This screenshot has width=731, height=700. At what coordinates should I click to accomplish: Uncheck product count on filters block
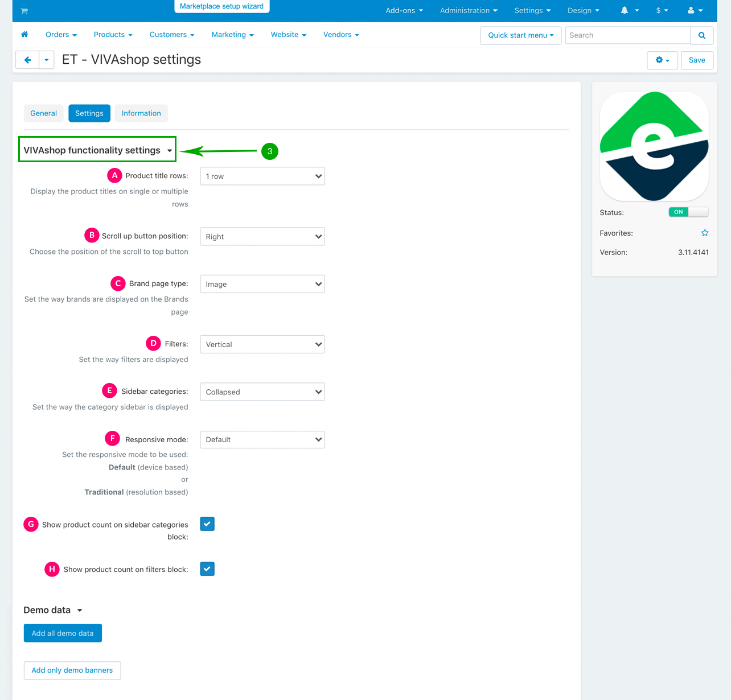tap(207, 569)
